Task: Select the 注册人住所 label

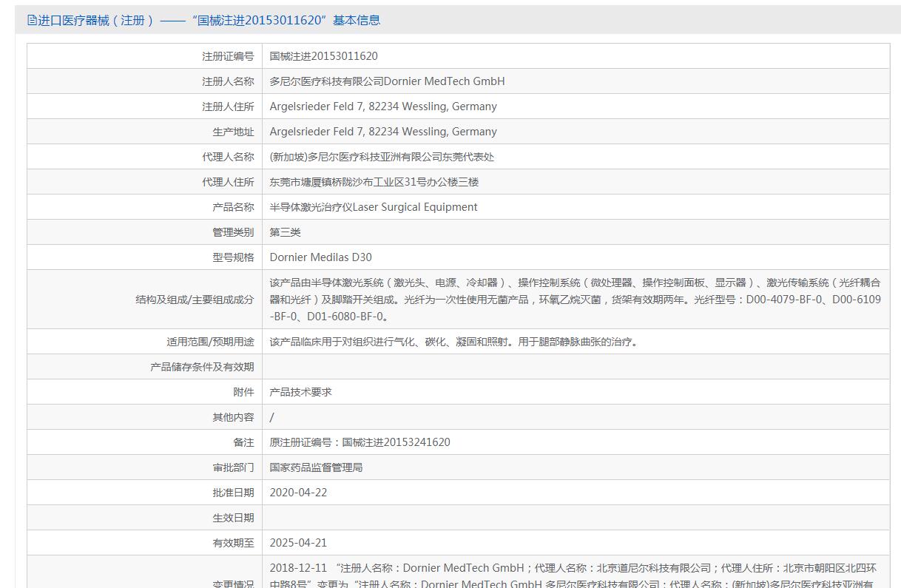Action: (228, 107)
